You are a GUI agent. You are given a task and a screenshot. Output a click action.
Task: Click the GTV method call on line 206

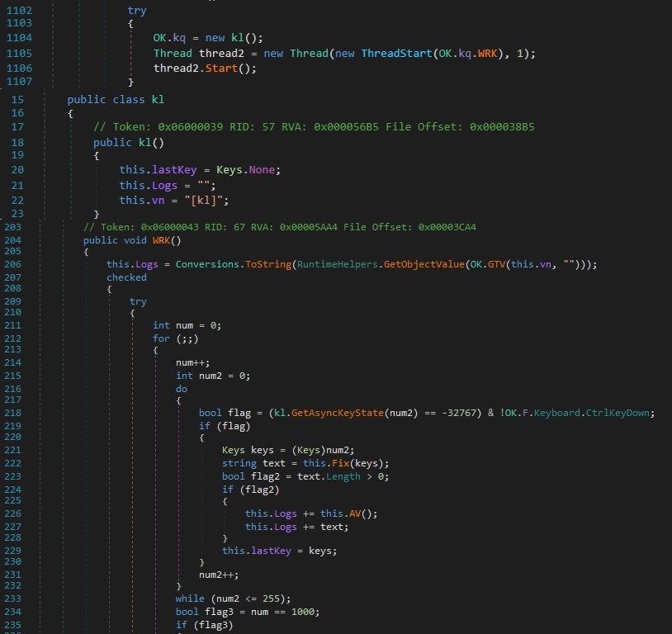(x=497, y=264)
